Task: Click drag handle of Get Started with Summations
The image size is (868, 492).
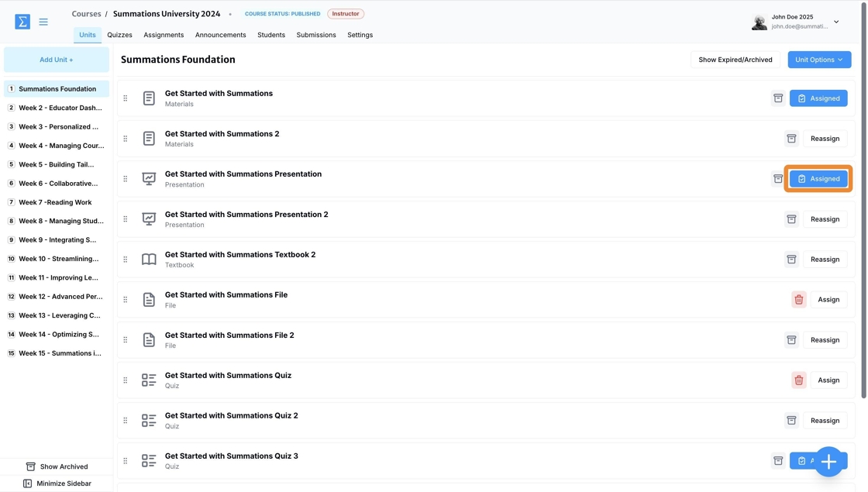Action: tap(125, 98)
